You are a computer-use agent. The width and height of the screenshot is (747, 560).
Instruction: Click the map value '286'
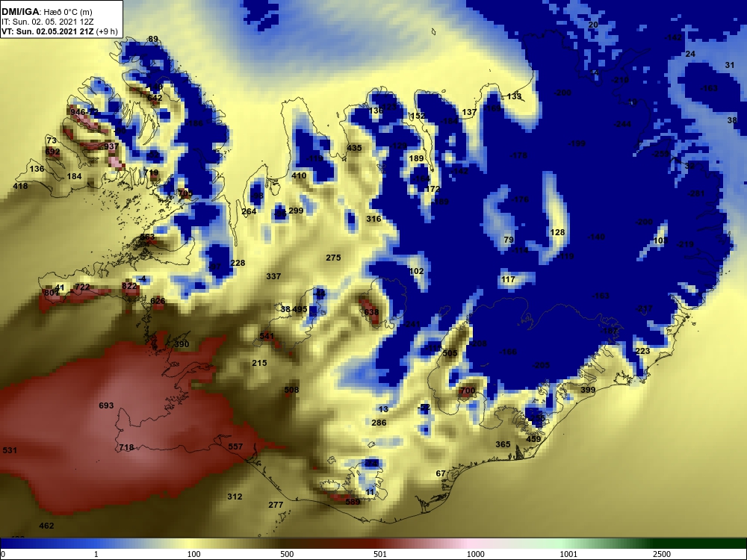pyautogui.click(x=379, y=423)
